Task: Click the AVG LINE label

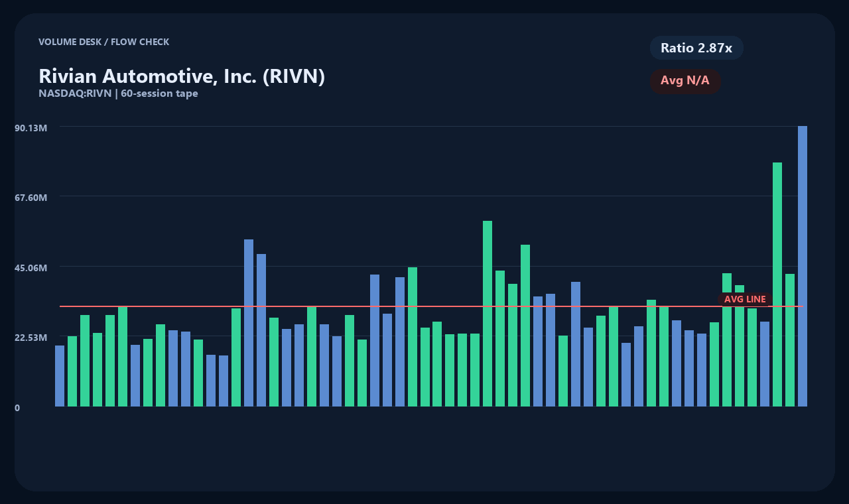Action: [x=745, y=299]
